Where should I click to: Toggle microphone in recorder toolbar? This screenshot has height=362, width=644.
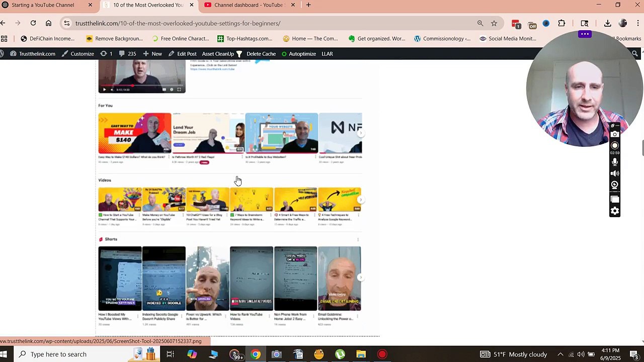tap(615, 162)
